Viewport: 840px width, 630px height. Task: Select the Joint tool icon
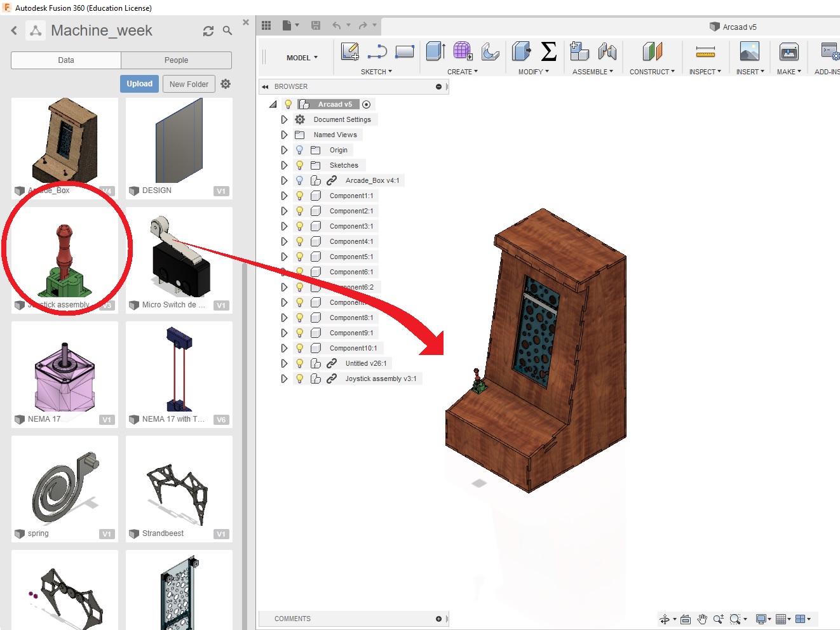point(607,51)
